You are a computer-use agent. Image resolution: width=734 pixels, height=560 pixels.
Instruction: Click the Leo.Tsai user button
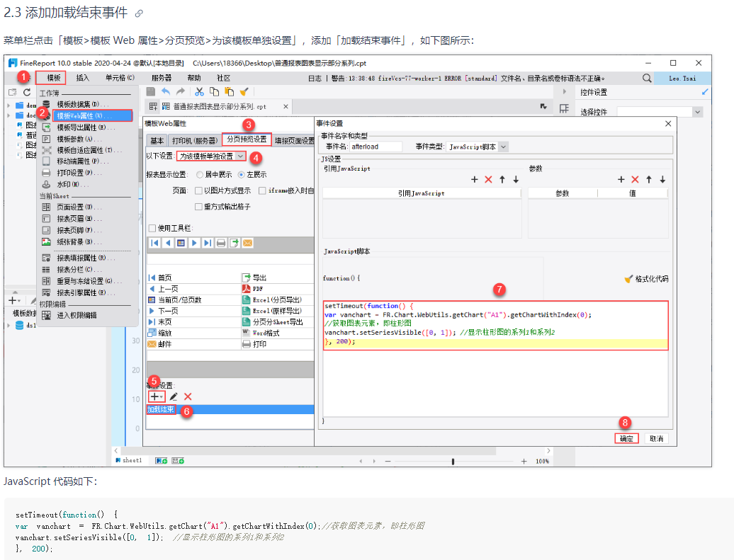[682, 78]
